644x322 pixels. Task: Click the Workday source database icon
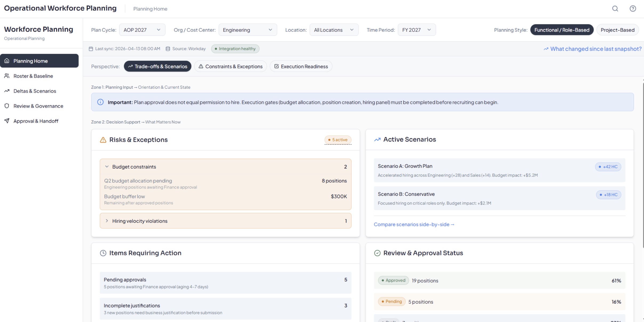167,49
